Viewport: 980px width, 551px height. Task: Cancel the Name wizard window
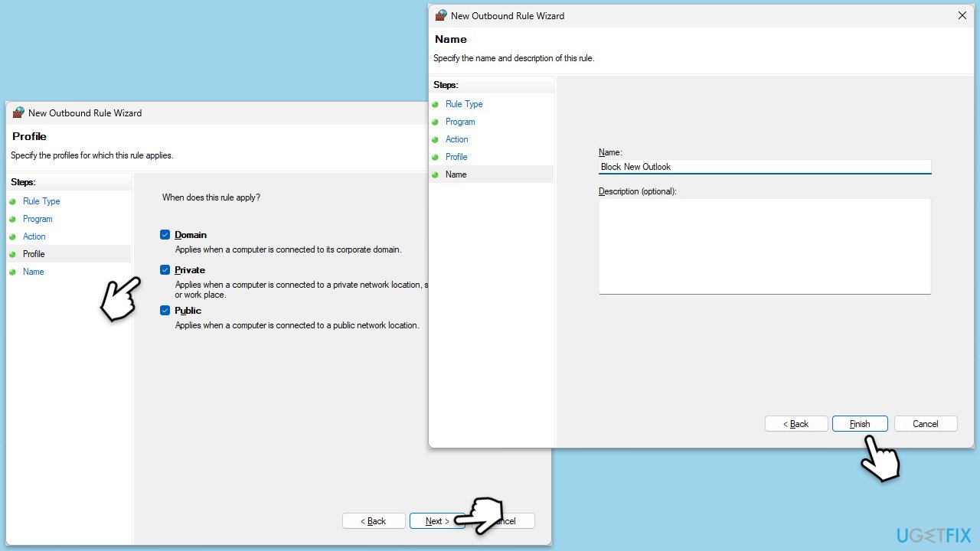(925, 424)
